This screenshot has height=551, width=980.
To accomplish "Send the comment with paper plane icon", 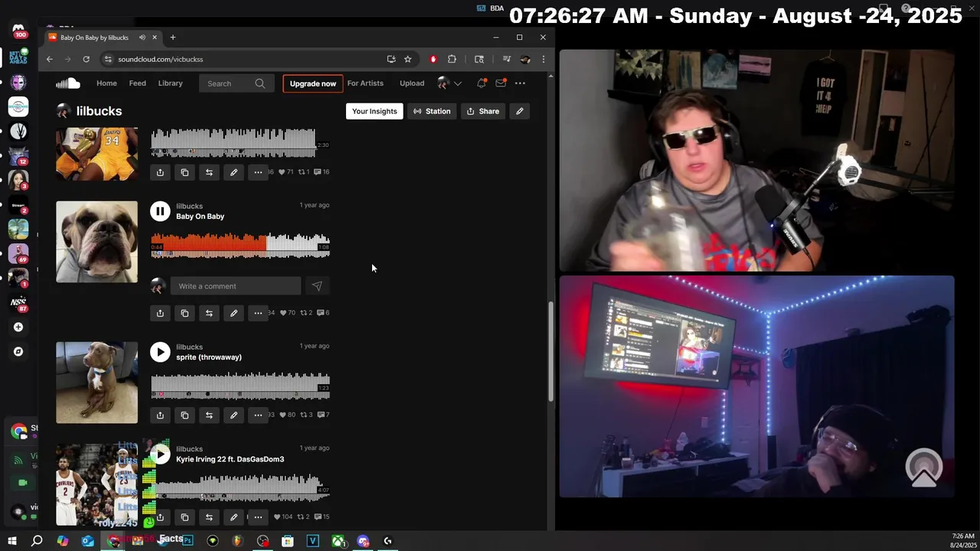I will (x=317, y=286).
